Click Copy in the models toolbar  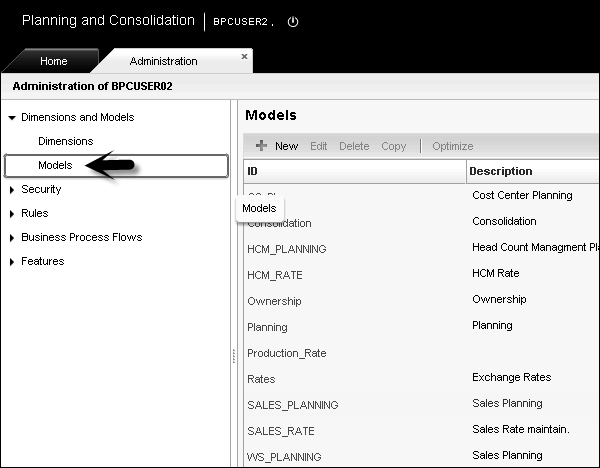pos(394,146)
